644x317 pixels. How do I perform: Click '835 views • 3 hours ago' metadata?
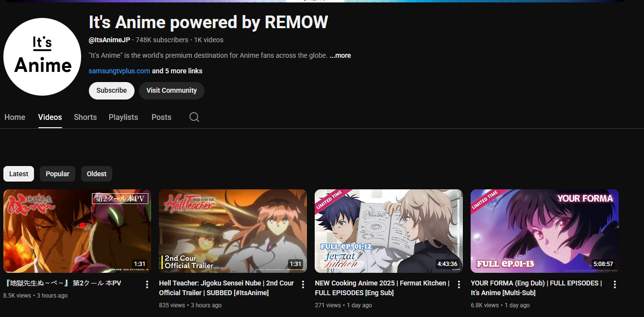tap(190, 305)
